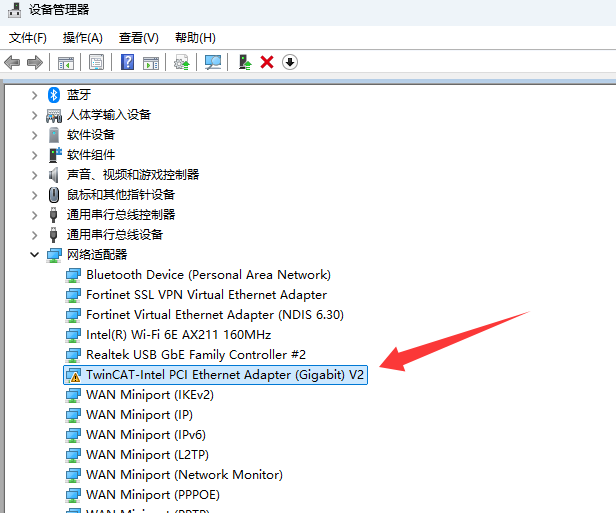Viewport: 616px width, 513px height.
Task: Click the Back arrow toolbar icon
Action: point(13,62)
